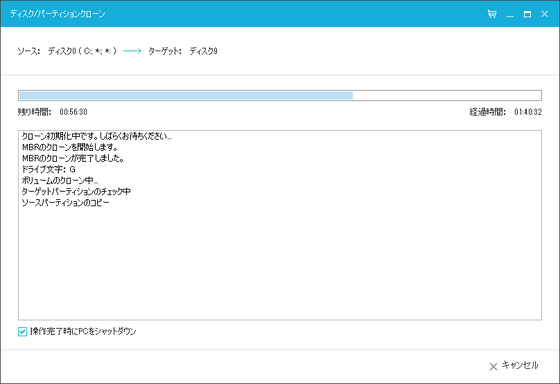The height and width of the screenshot is (384, 560).
Task: Click the ターゲット ディスク9 label
Action: pyautogui.click(x=183, y=51)
